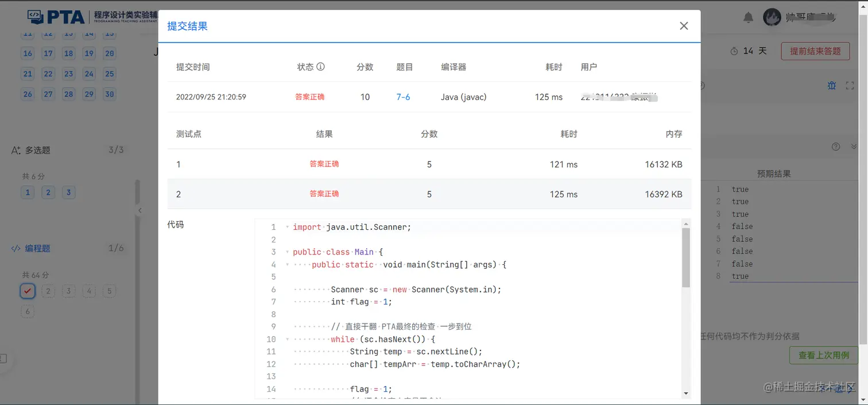Screen dimensions: 868x405
Task: Open question number 27
Action: point(48,94)
